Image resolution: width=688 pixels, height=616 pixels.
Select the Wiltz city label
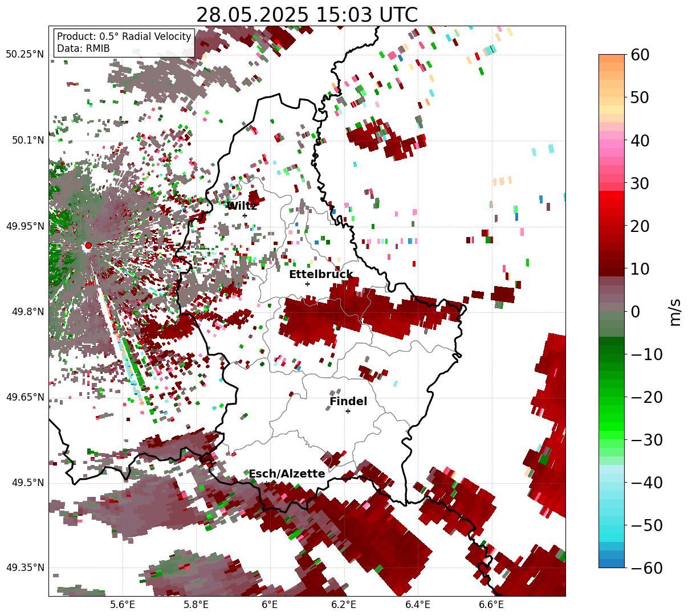[242, 206]
